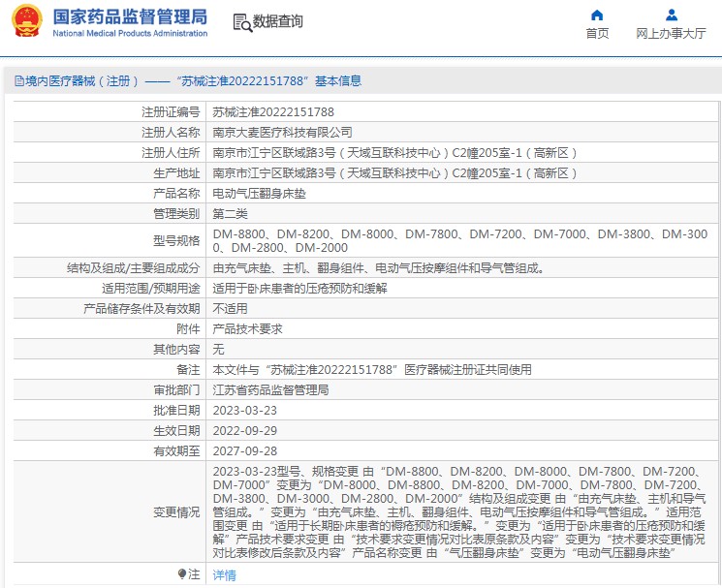The image size is (722, 588).
Task: Click expiry date 2027-09-28
Action: click(x=245, y=450)
